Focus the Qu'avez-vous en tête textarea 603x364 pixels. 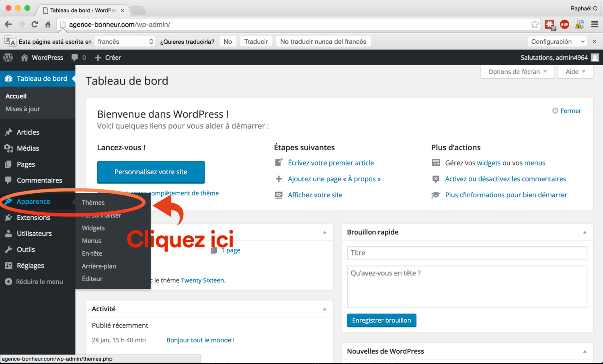pos(467,287)
